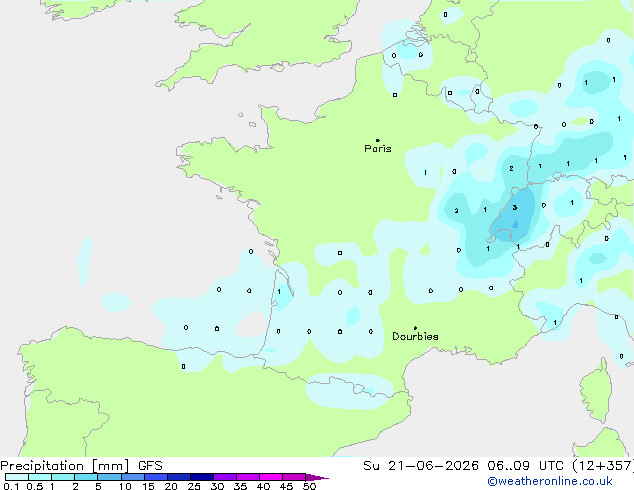Select legend swatch between 5 and 10
Screen dimensions: 634x490
[109, 477]
